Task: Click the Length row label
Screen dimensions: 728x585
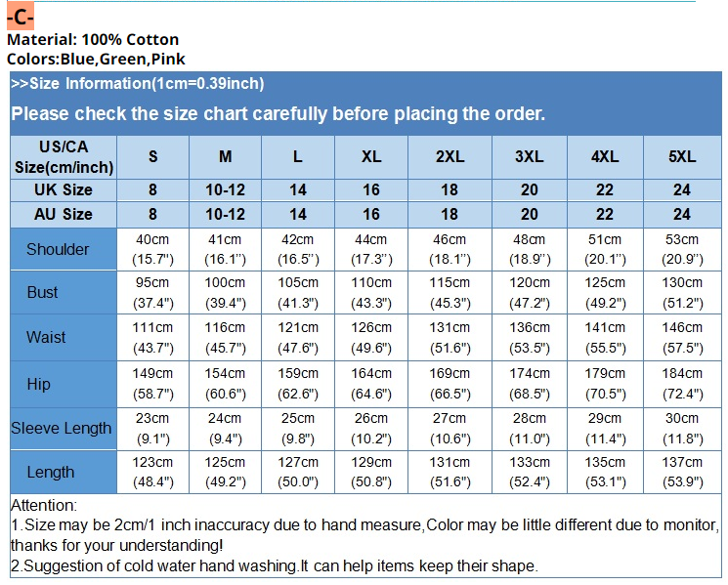Action: (x=51, y=472)
